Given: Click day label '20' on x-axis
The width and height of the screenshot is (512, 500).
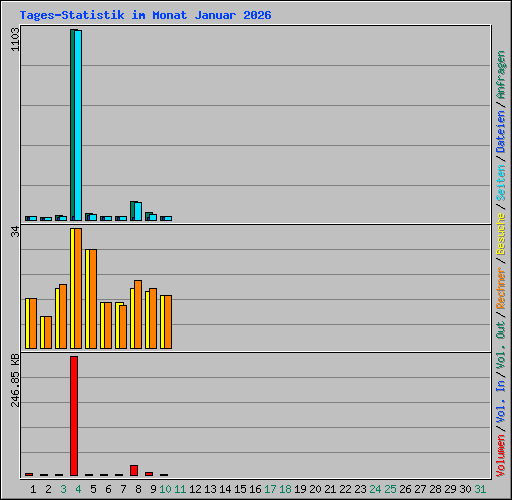Looking at the screenshot, I should point(315,489).
